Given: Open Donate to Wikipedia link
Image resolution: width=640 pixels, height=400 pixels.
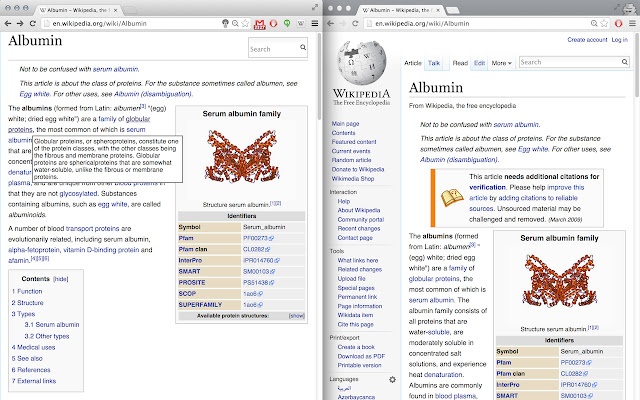Looking at the screenshot, I should pyautogui.click(x=358, y=169).
